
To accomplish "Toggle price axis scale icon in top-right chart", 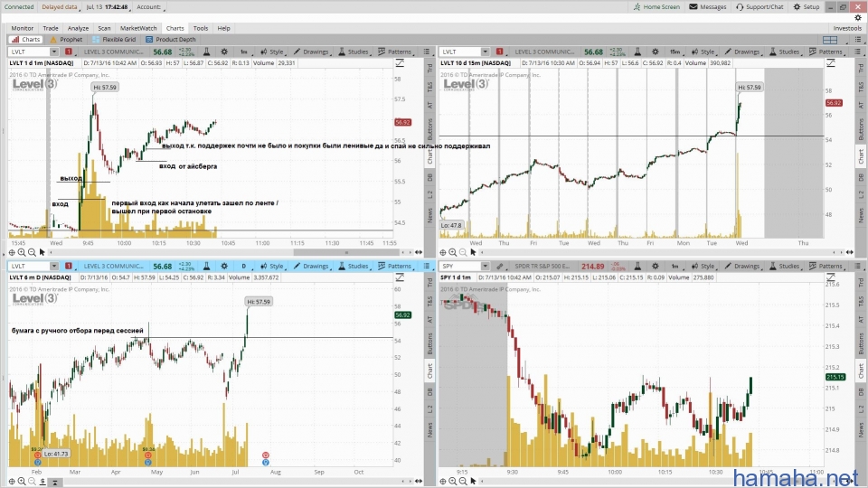I will pos(831,63).
